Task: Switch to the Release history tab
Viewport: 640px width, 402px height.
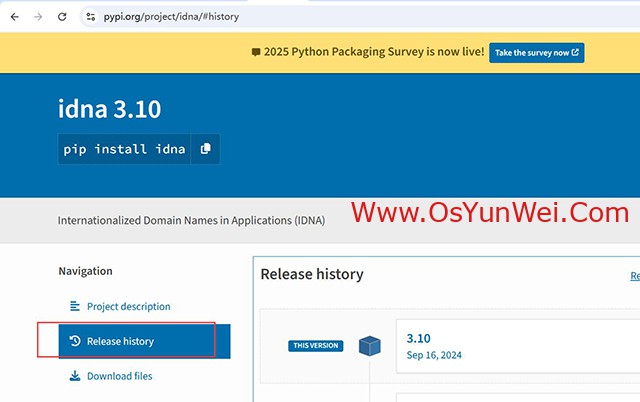Action: (x=120, y=341)
